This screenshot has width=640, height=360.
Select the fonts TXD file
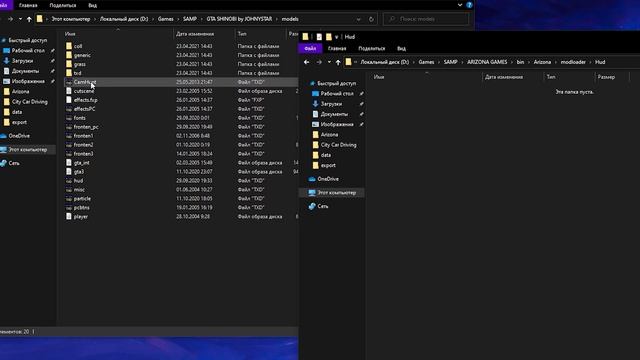[80, 118]
